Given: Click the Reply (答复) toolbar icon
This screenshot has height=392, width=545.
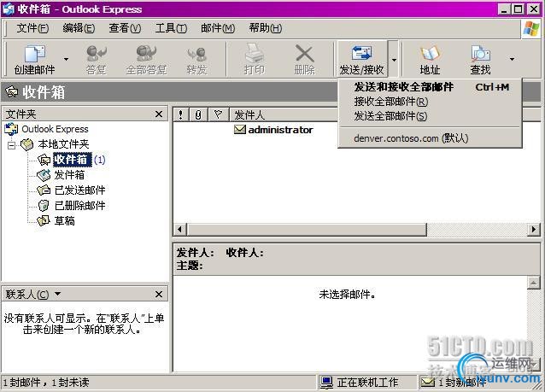Looking at the screenshot, I should pos(97,60).
